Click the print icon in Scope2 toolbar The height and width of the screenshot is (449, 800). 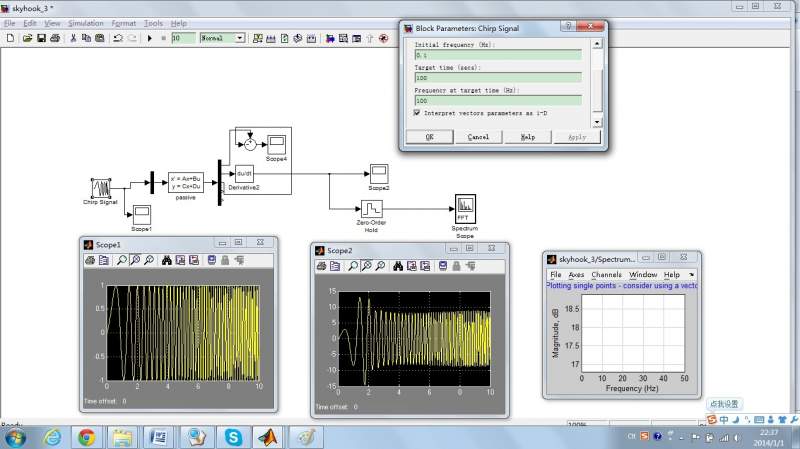point(321,266)
